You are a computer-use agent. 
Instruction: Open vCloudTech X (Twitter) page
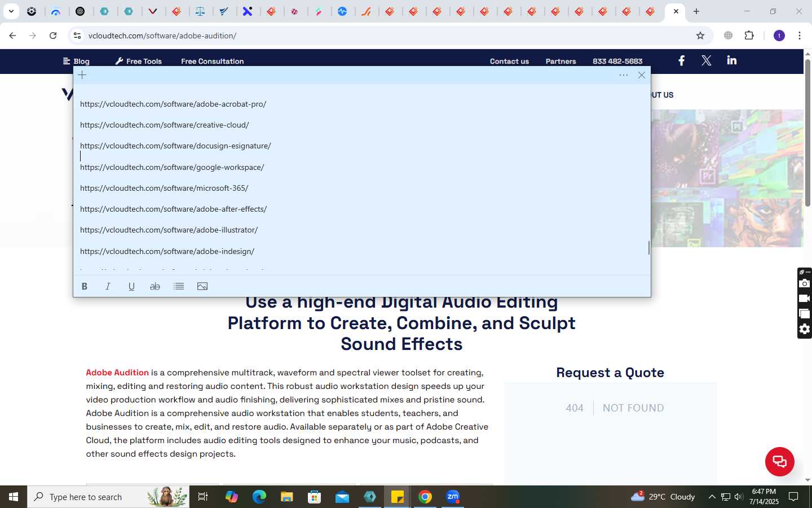(706, 60)
